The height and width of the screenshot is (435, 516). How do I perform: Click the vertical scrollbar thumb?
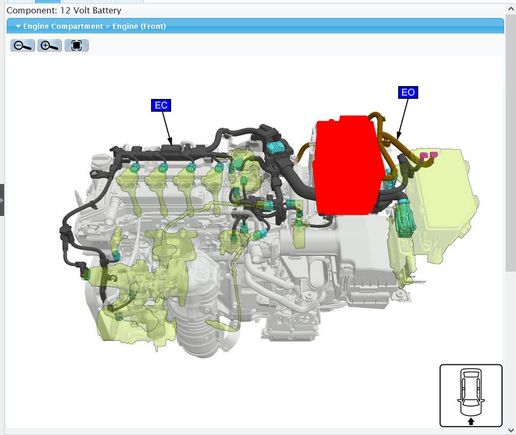point(511,143)
